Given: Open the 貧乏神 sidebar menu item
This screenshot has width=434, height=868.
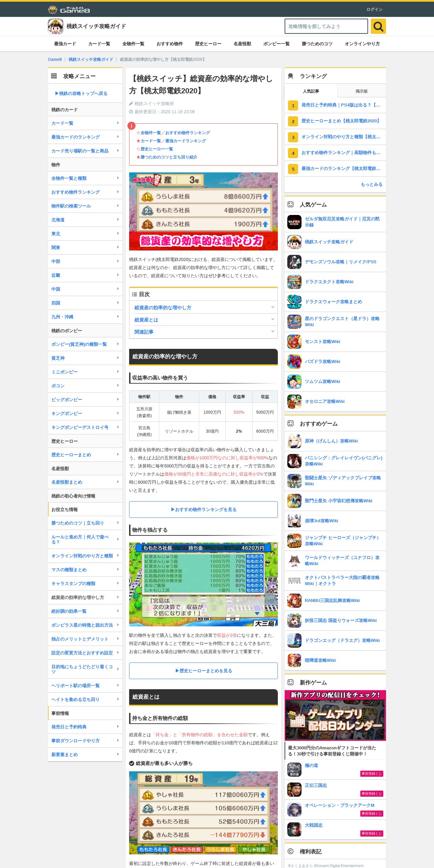Looking at the screenshot, I should tap(85, 358).
